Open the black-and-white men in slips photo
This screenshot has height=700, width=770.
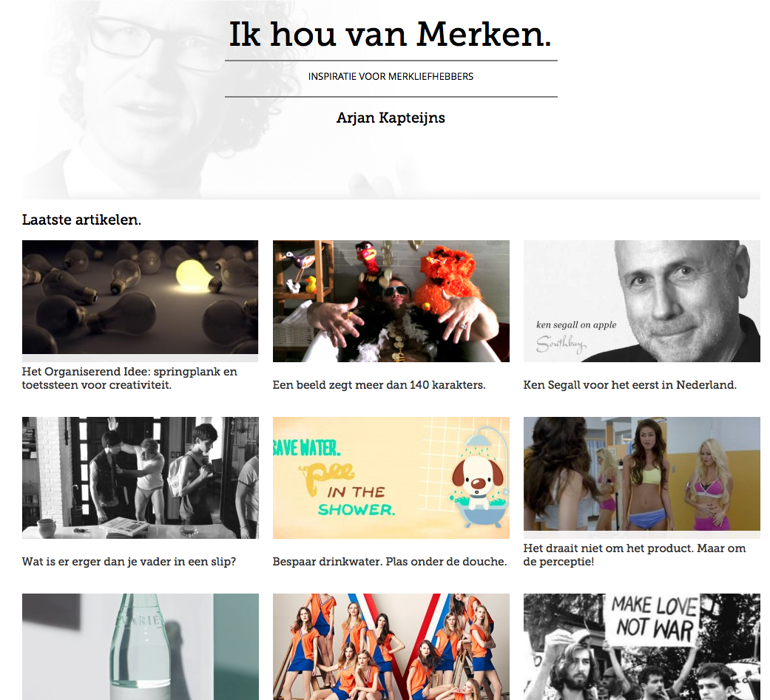click(141, 478)
